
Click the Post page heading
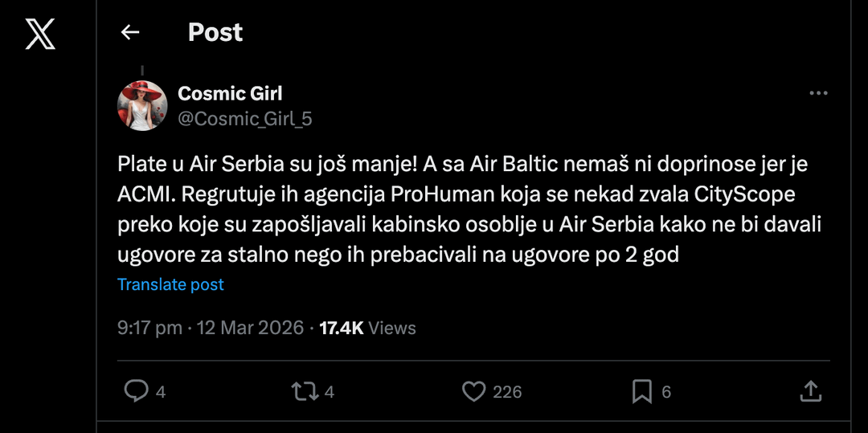pos(215,32)
